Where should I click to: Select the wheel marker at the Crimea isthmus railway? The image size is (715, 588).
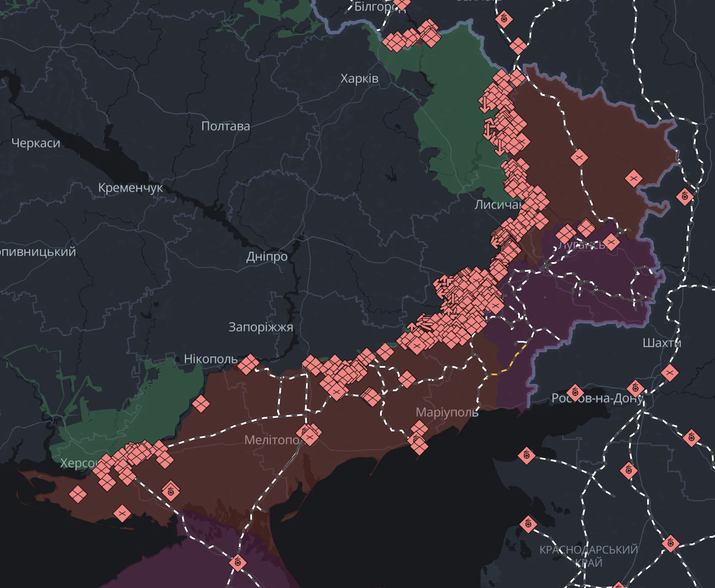238,562
